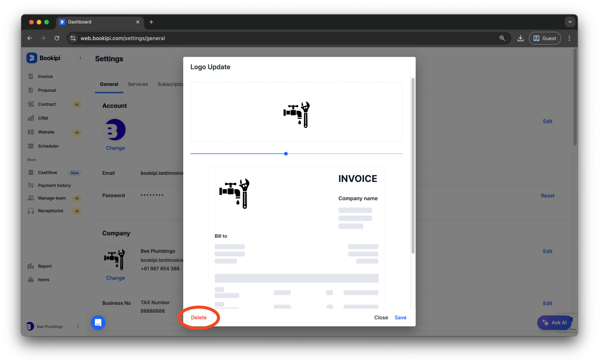This screenshot has width=599, height=364.
Task: Click Change under the company logo
Action: point(115,278)
